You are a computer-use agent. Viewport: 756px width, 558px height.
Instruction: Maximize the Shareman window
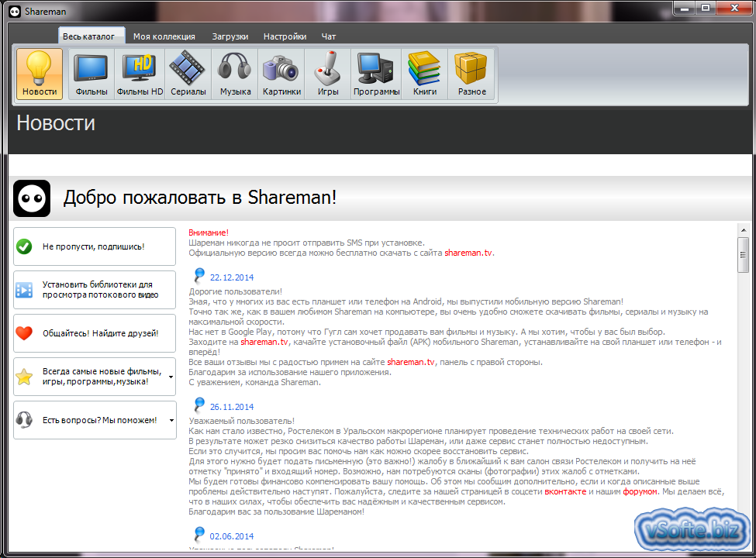[x=706, y=8]
